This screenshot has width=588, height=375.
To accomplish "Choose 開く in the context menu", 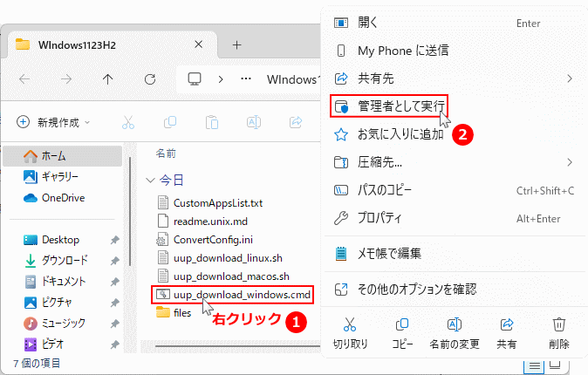I will click(x=455, y=23).
